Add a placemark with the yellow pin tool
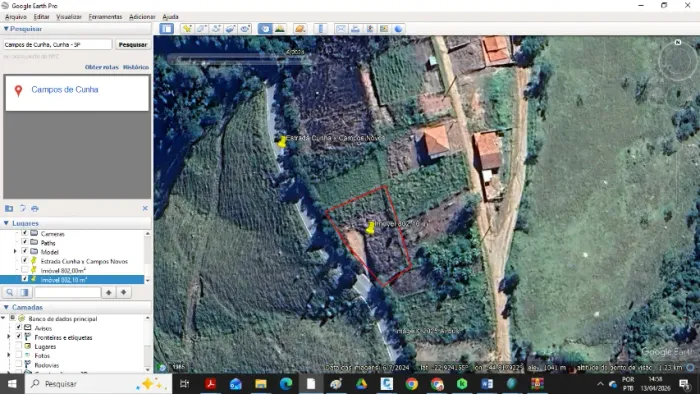The height and width of the screenshot is (394, 700). coord(187,29)
